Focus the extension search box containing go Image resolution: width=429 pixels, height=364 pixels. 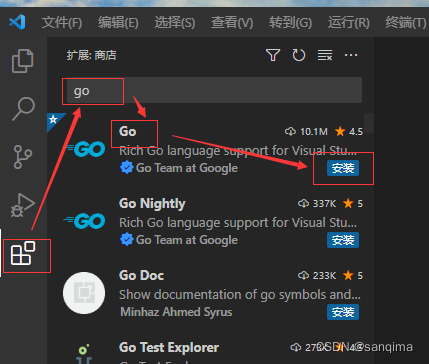pyautogui.click(x=214, y=91)
